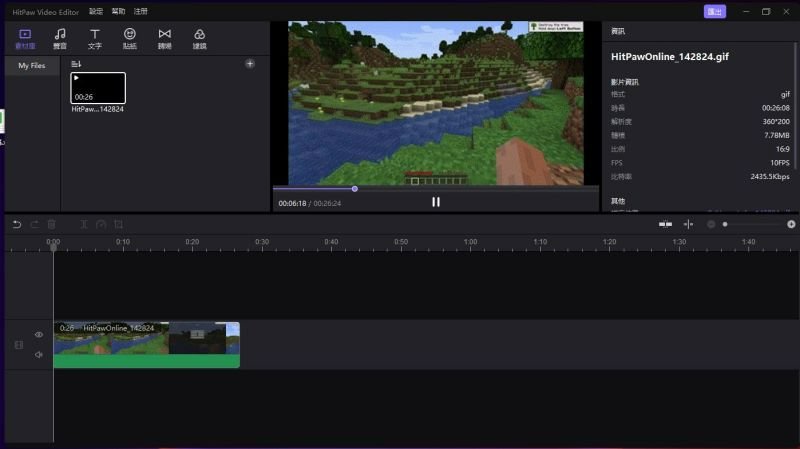Select the My Files folder tab
Viewport: 800px width, 449px height.
32,65
